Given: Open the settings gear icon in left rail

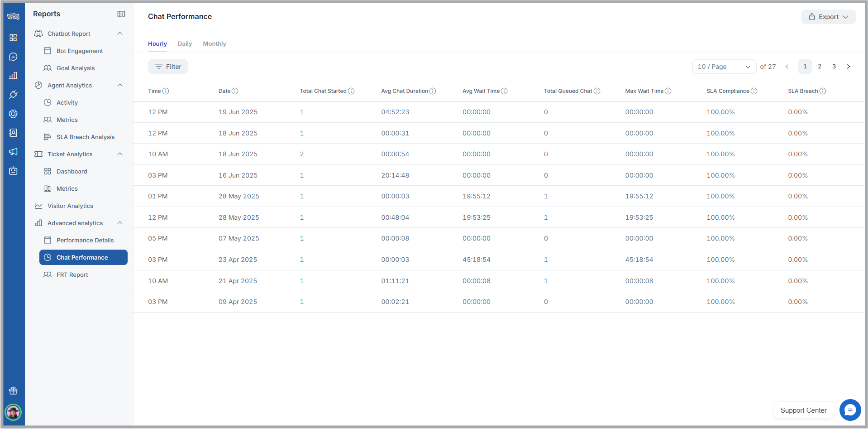Looking at the screenshot, I should click(13, 114).
